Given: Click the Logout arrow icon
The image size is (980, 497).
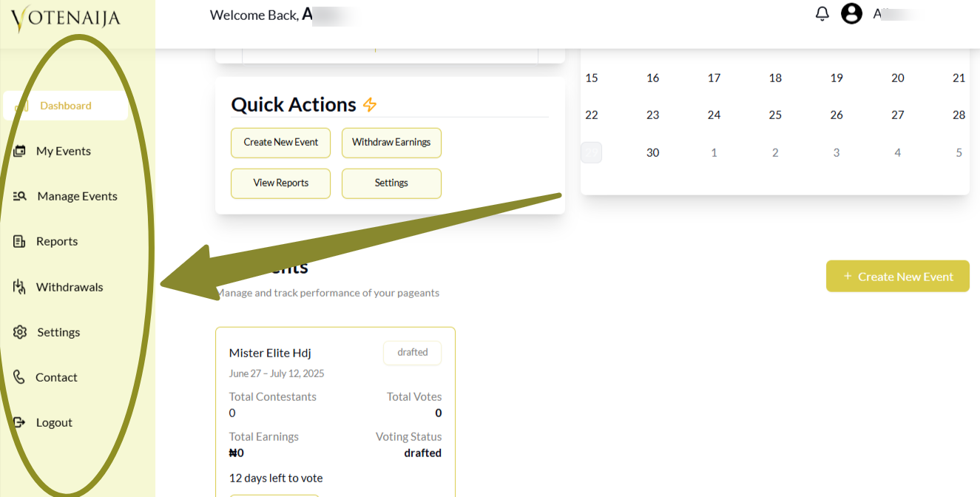Looking at the screenshot, I should [20, 422].
